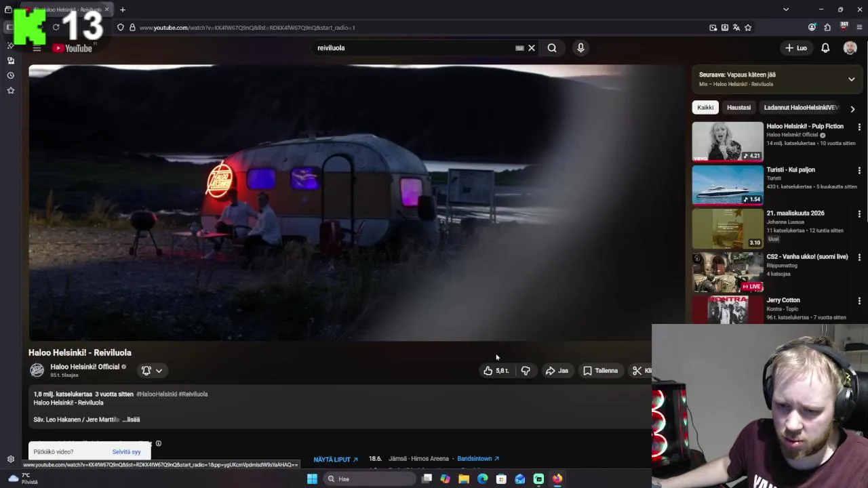Bookmark this page with the star icon
This screenshot has height=488, width=868.
point(748,28)
